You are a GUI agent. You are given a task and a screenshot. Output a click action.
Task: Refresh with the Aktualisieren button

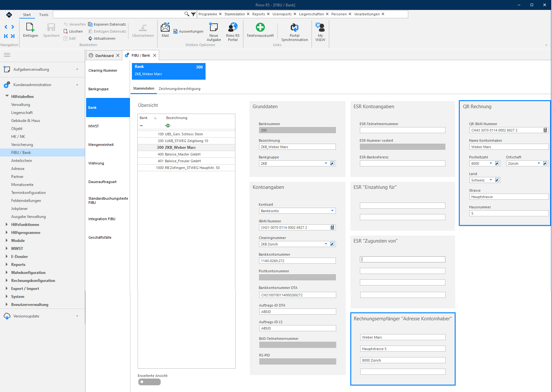(x=102, y=38)
